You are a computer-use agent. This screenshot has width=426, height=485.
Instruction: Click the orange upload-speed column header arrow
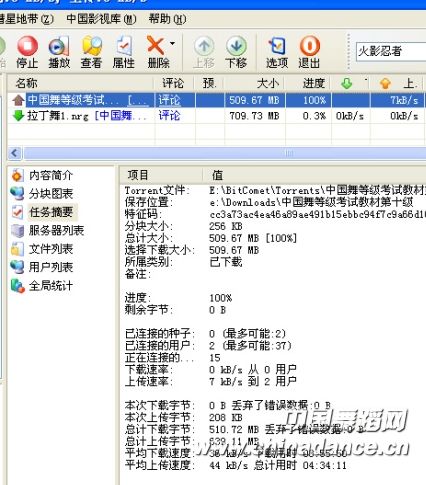pyautogui.click(x=385, y=83)
